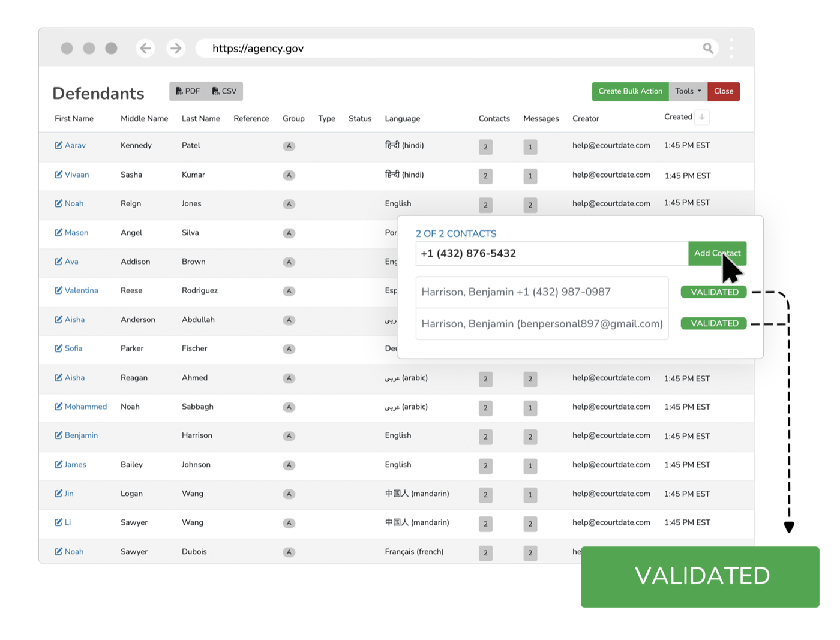The height and width of the screenshot is (640, 840).
Task: Open defendant Aarav record
Action: point(75,145)
